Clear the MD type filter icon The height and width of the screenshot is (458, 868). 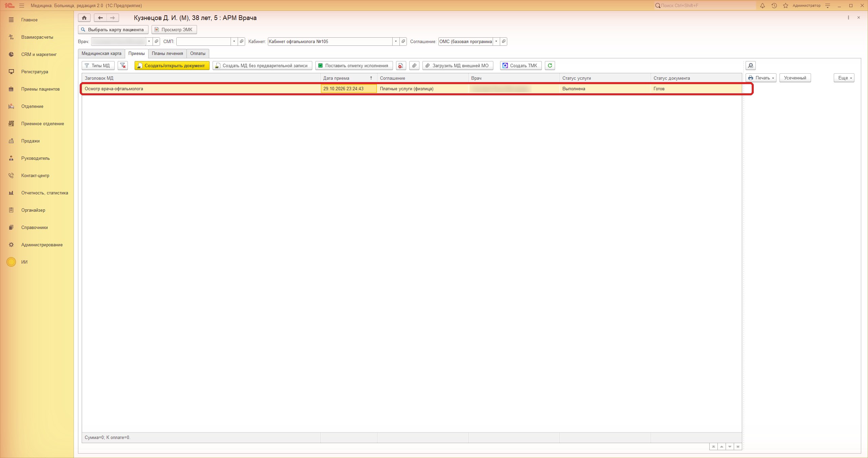click(123, 65)
